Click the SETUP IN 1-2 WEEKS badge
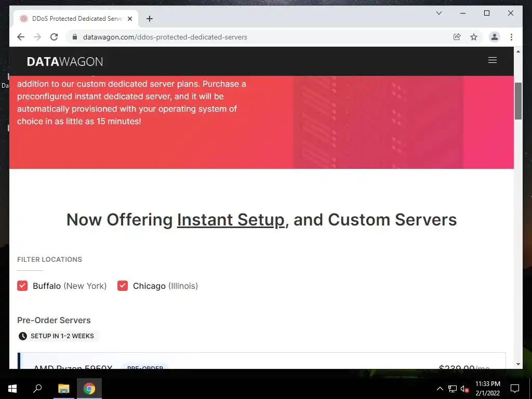Screen dimensions: 532x399 pyautogui.click(x=58, y=336)
